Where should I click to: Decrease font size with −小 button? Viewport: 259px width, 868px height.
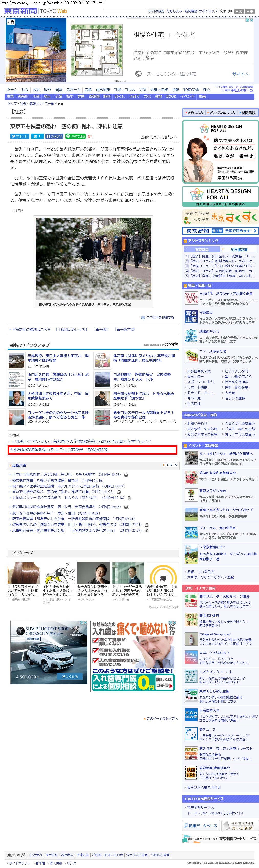click(250, 11)
